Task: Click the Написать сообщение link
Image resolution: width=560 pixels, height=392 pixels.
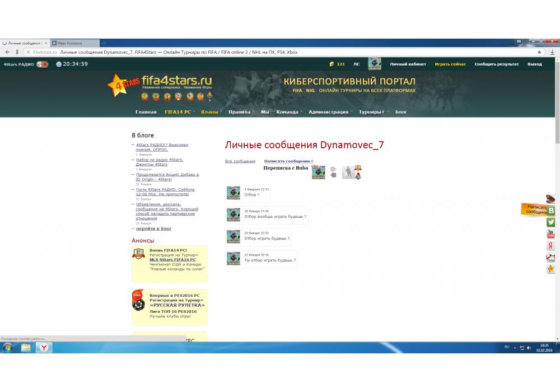Action: (287, 161)
